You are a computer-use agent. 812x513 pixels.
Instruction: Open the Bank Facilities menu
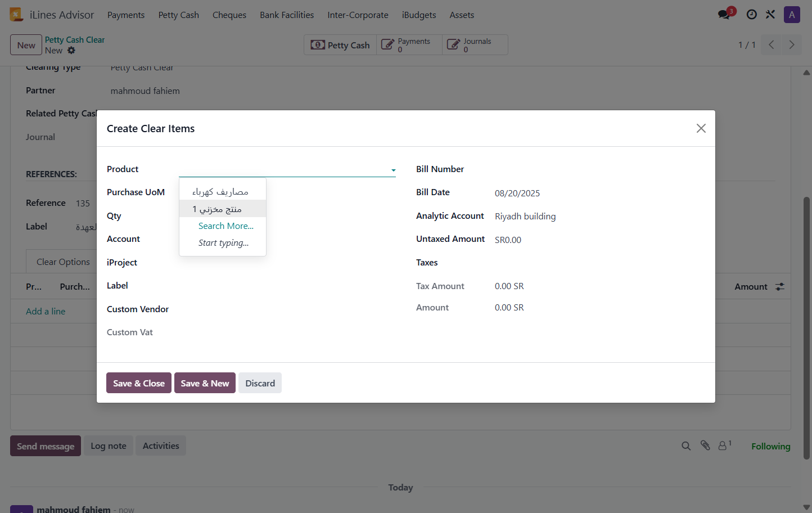pyautogui.click(x=287, y=15)
